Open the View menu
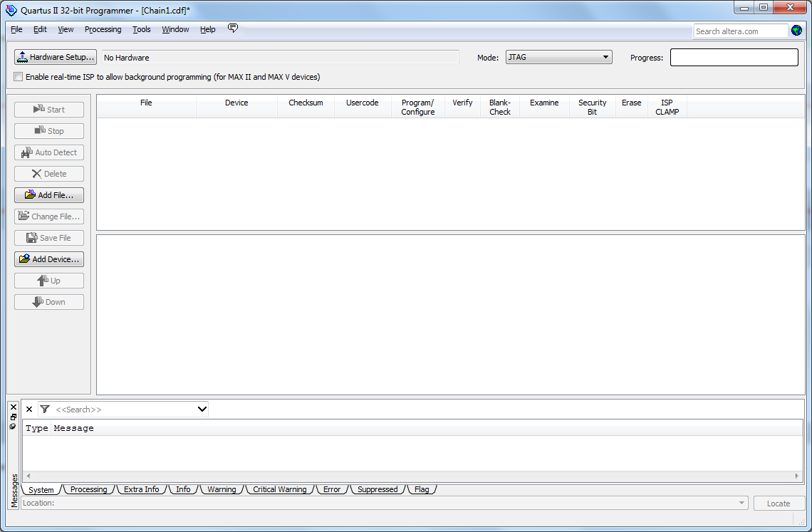Viewport: 812px width, 532px height. click(x=66, y=29)
